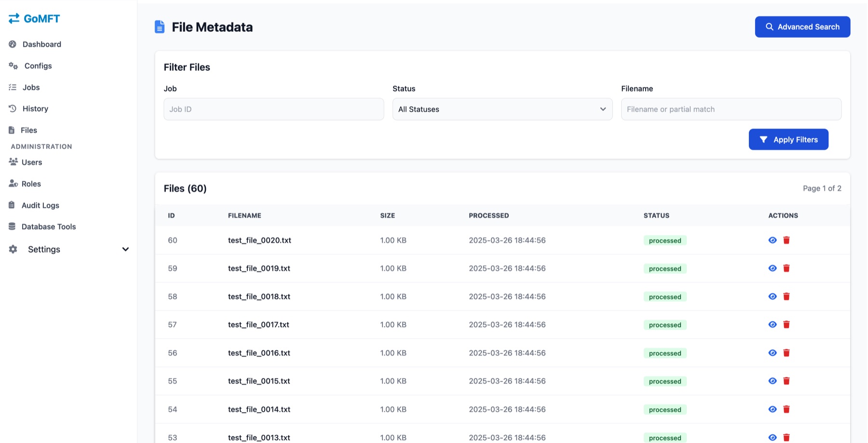This screenshot has height=443, width=868.
Task: View details of test_file_0017.txt
Action: (773, 324)
